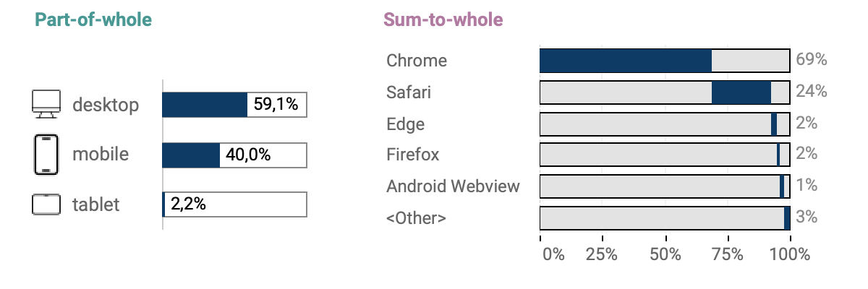Click the desktop monitor icon
The image size is (868, 289).
point(46,104)
